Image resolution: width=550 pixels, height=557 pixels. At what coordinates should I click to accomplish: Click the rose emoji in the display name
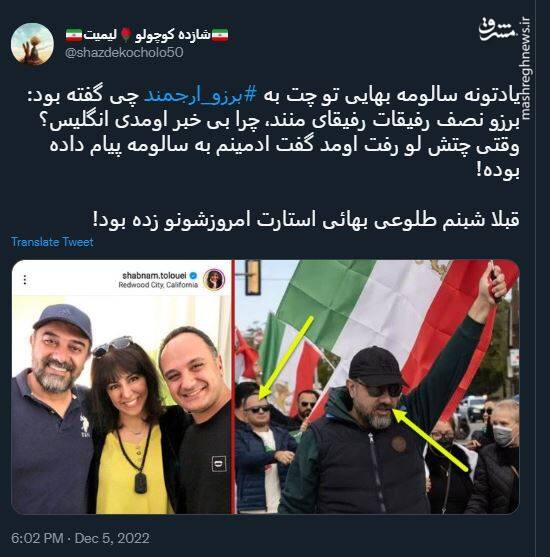click(x=126, y=35)
